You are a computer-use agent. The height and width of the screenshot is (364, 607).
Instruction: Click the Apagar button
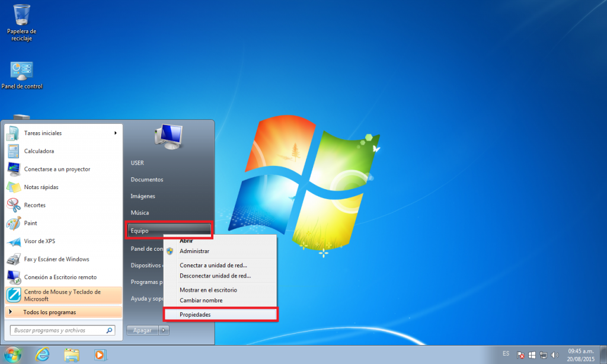pyautogui.click(x=142, y=330)
